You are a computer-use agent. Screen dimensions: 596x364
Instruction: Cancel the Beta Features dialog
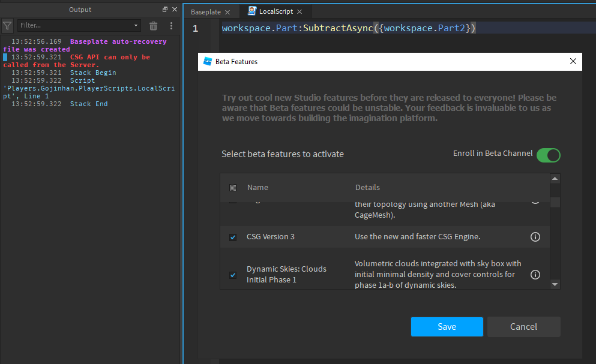[x=523, y=327]
